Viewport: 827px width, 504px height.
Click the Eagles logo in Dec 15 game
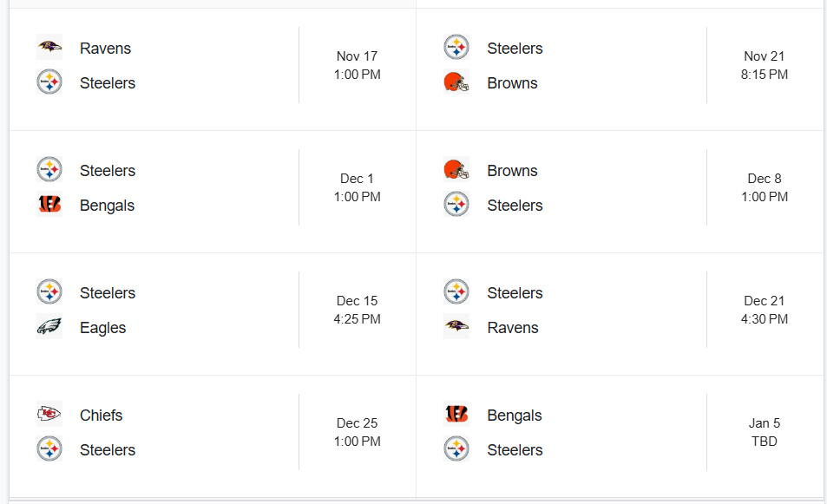tap(49, 327)
